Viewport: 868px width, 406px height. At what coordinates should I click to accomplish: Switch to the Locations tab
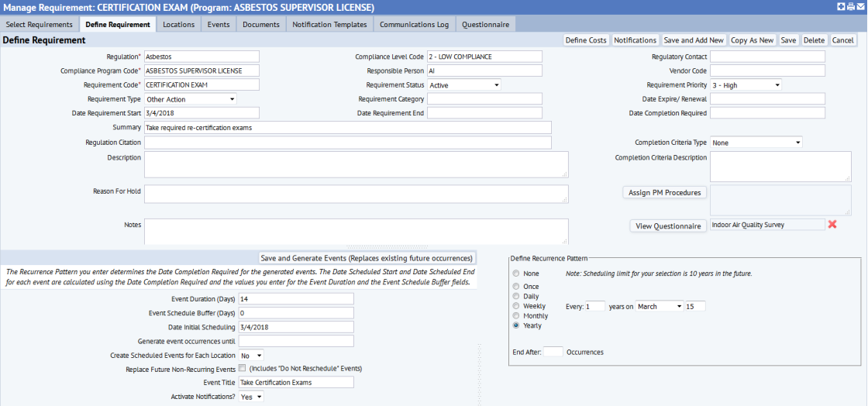[178, 25]
